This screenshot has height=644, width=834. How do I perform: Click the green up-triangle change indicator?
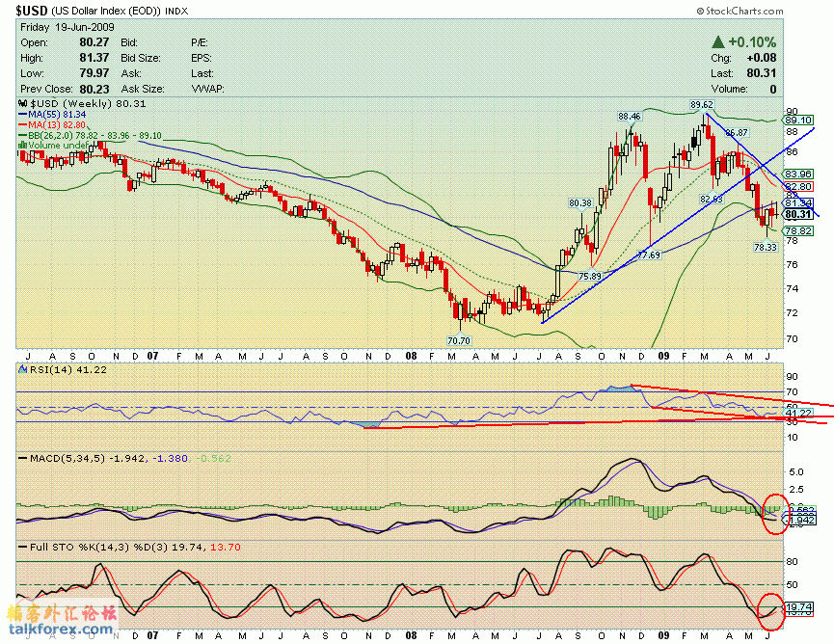tap(717, 42)
